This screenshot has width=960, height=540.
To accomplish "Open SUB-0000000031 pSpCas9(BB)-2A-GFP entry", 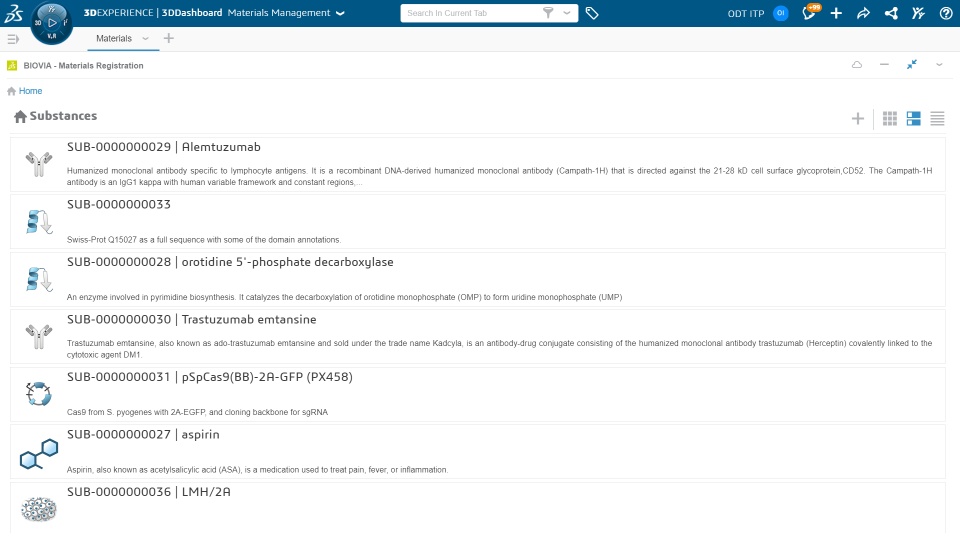I will 478,394.
